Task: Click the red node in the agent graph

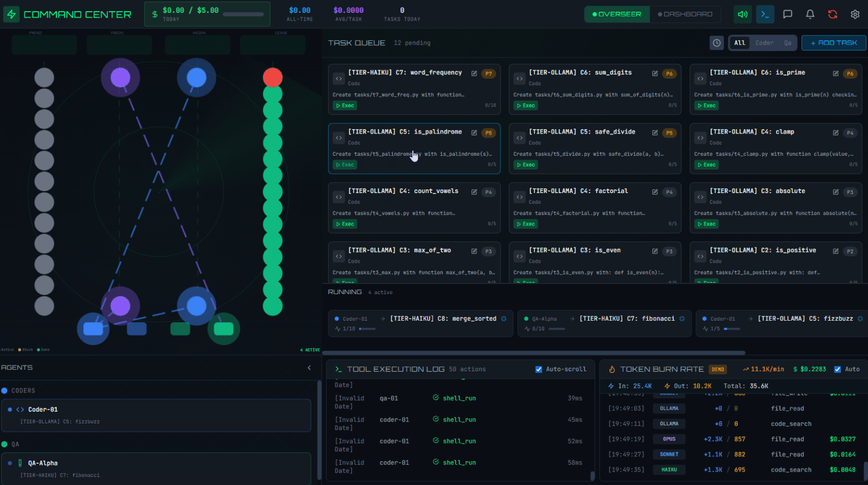Action: tap(273, 78)
